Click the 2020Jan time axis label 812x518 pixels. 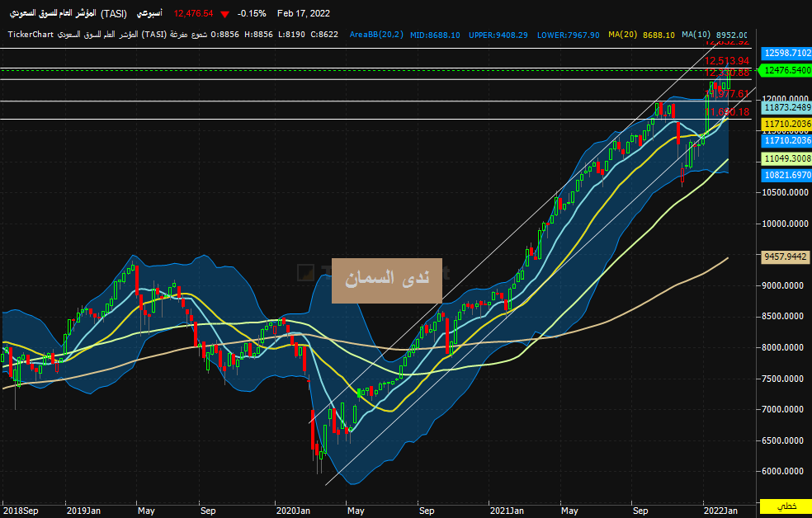[293, 511]
